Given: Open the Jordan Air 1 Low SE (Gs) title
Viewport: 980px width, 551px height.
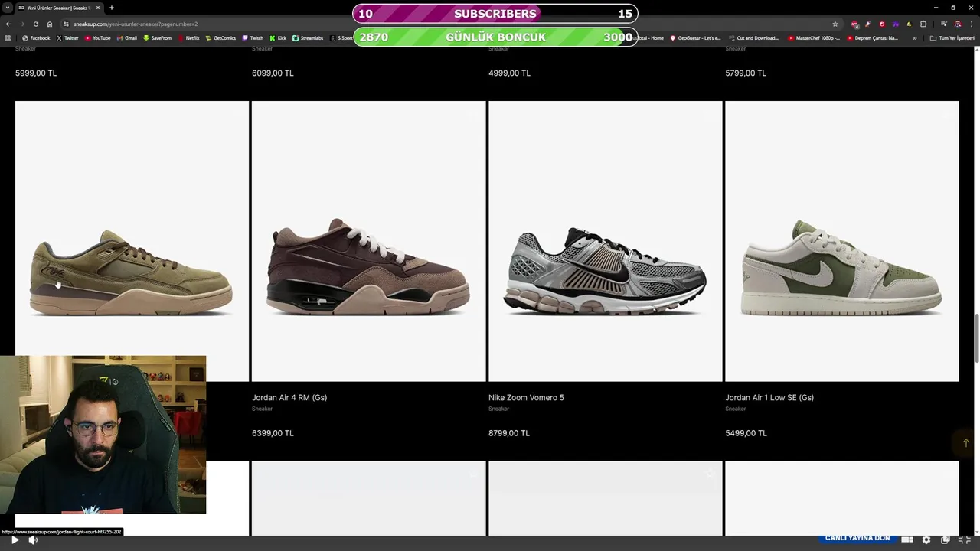Looking at the screenshot, I should pos(769,397).
